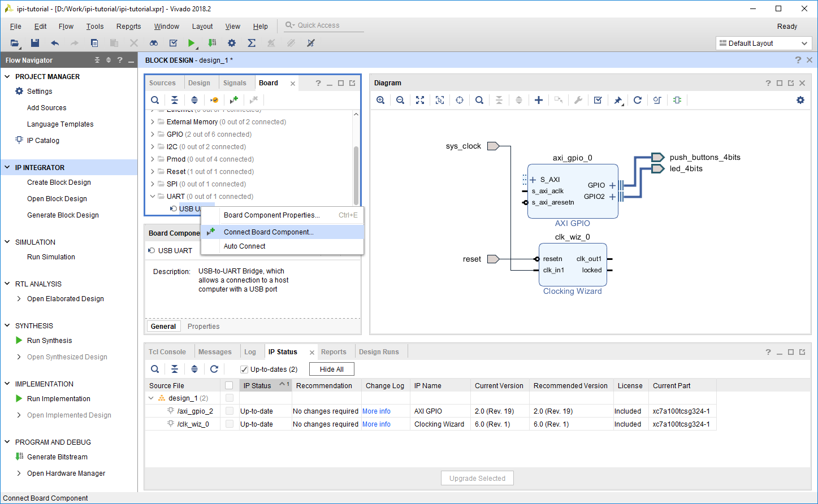The image size is (818, 504).
Task: Click the Board panel vertical scrollbar
Action: (x=356, y=175)
